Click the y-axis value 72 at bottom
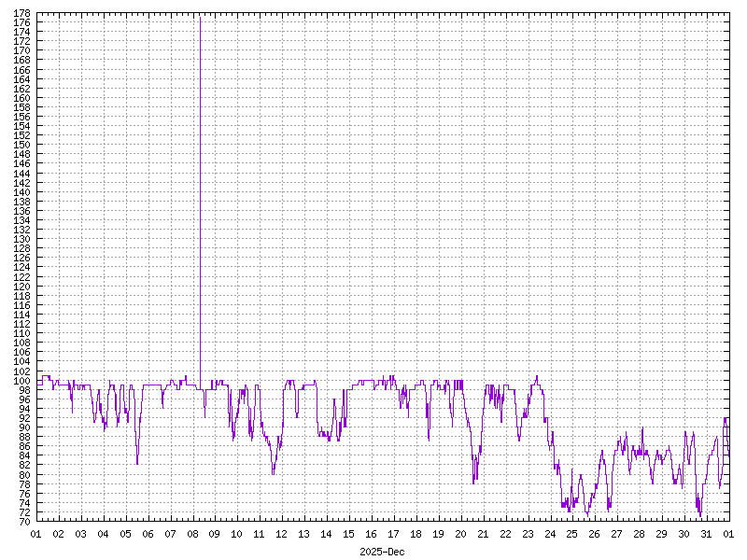 (23, 514)
